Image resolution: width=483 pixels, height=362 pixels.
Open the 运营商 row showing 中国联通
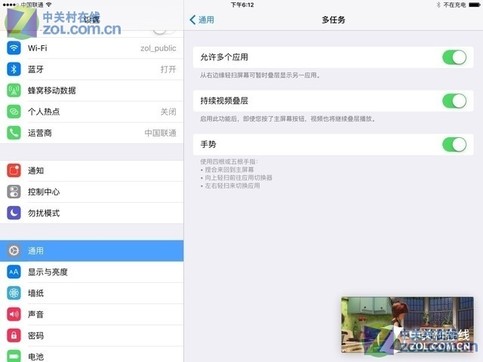(x=92, y=133)
